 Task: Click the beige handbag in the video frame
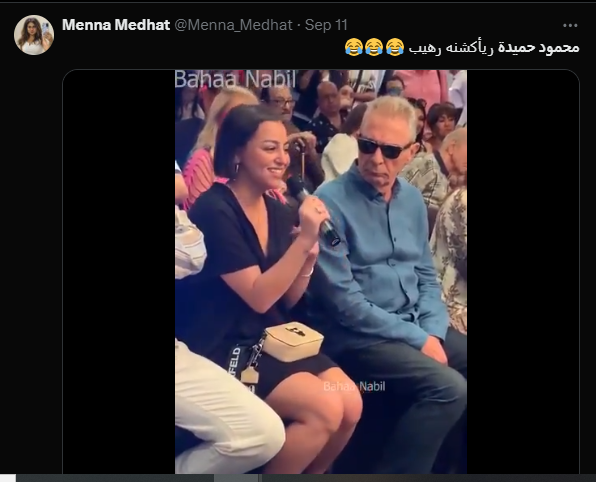(x=292, y=341)
